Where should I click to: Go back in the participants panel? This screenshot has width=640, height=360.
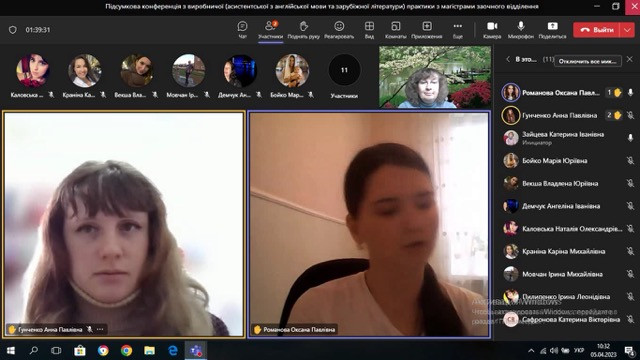coord(508,60)
